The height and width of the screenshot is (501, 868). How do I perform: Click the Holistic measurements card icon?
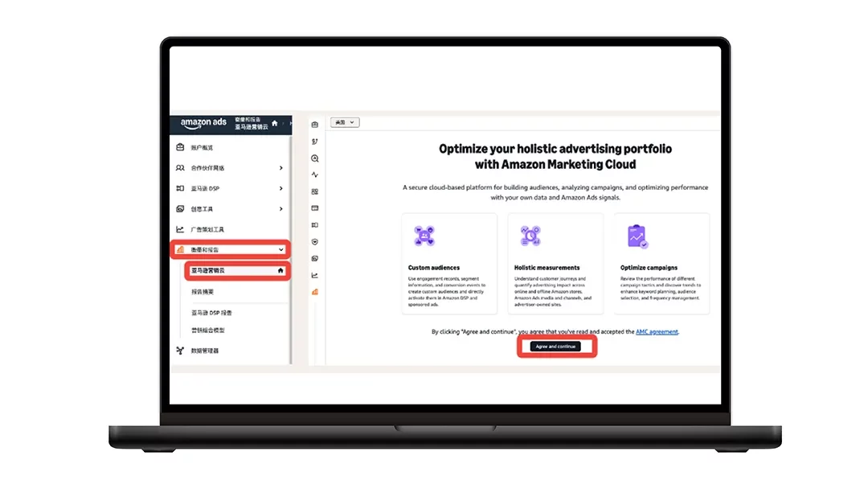tap(530, 236)
